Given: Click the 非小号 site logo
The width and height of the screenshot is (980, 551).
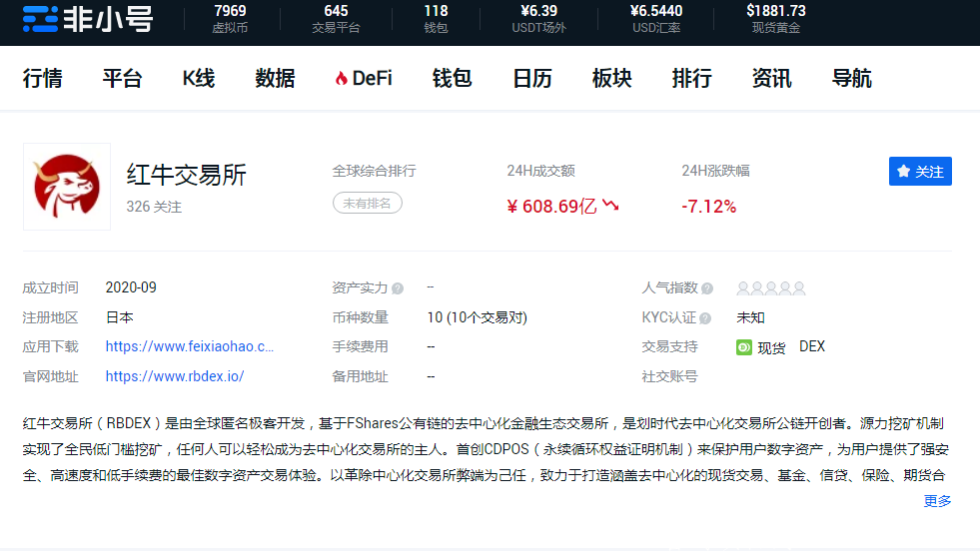Looking at the screenshot, I should click(x=88, y=19).
